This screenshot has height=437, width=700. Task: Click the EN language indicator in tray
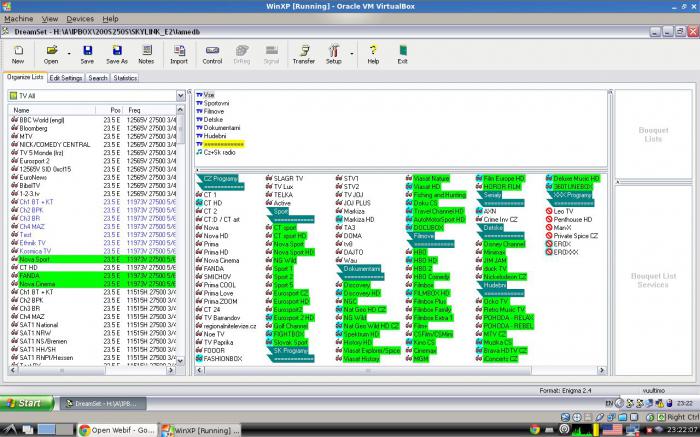coord(609,403)
